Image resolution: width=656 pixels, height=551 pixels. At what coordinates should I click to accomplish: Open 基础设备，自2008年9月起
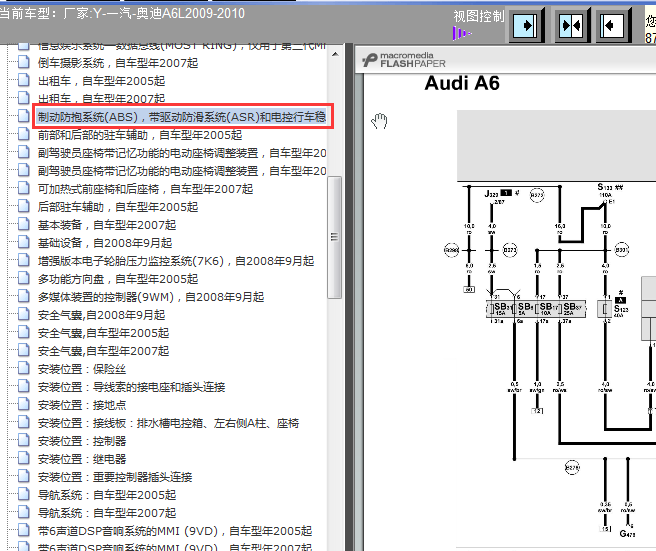105,243
